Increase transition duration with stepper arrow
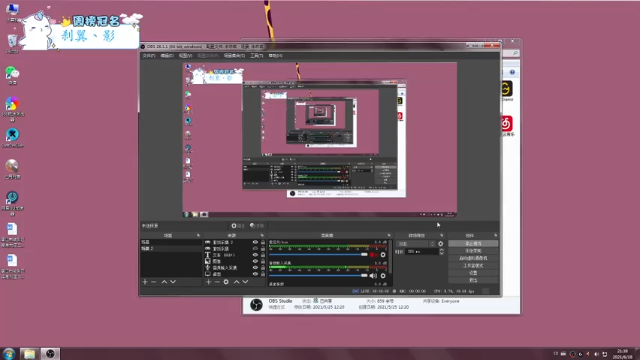This screenshot has width=640, height=360. pyautogui.click(x=441, y=250)
